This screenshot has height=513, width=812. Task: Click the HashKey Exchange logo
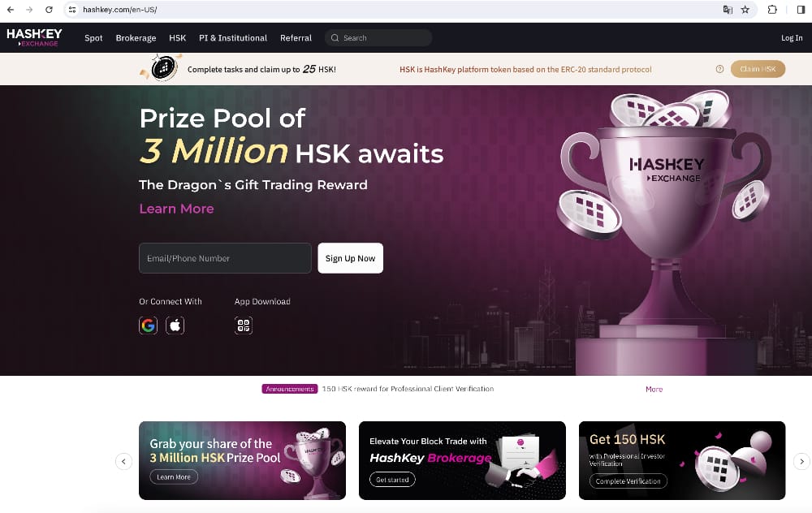[34, 37]
